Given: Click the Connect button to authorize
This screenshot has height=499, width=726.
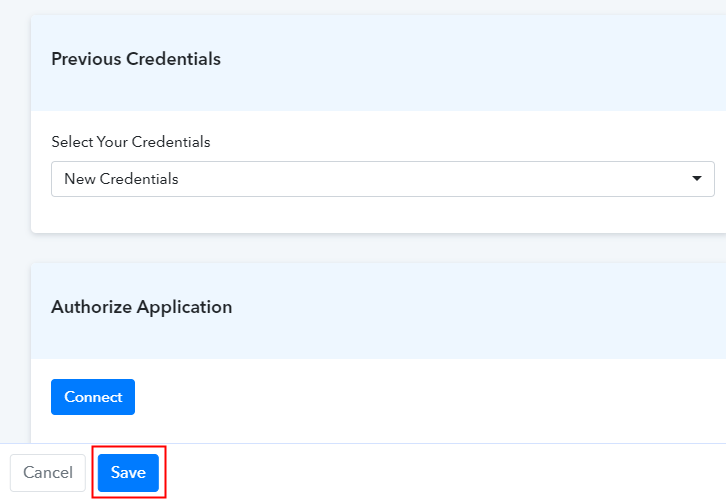Looking at the screenshot, I should tap(93, 397).
